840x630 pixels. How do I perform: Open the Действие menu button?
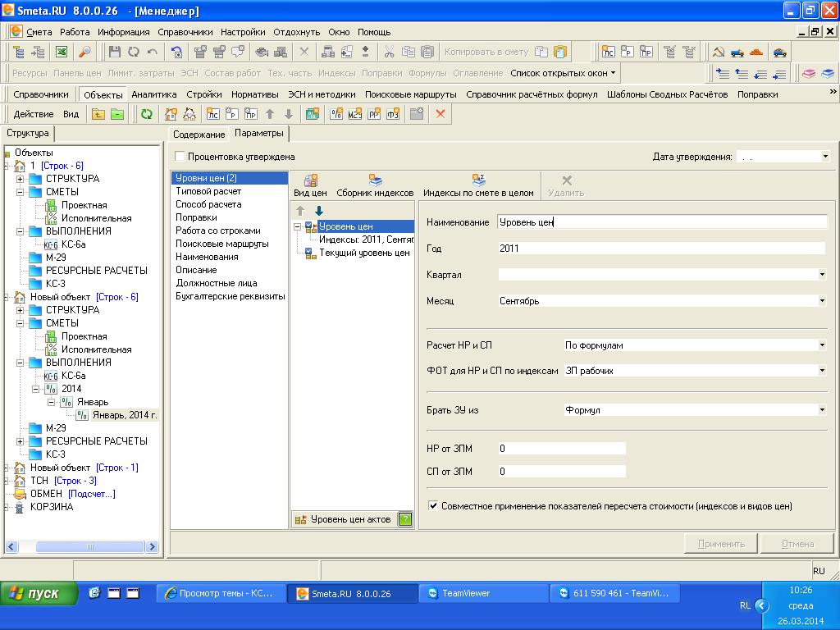click(x=33, y=114)
